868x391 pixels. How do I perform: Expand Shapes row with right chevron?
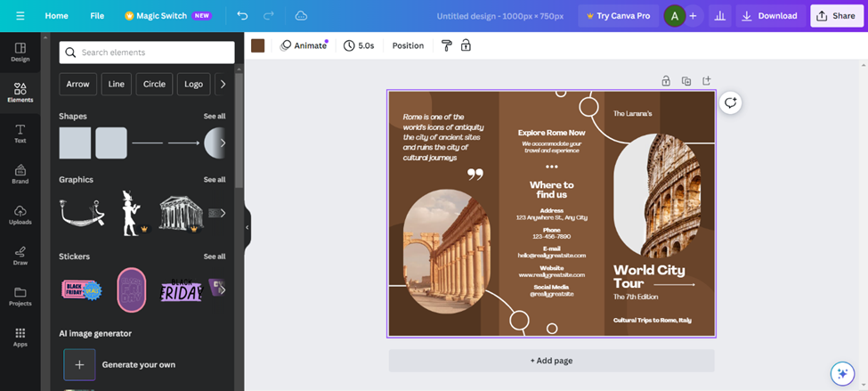click(x=223, y=143)
